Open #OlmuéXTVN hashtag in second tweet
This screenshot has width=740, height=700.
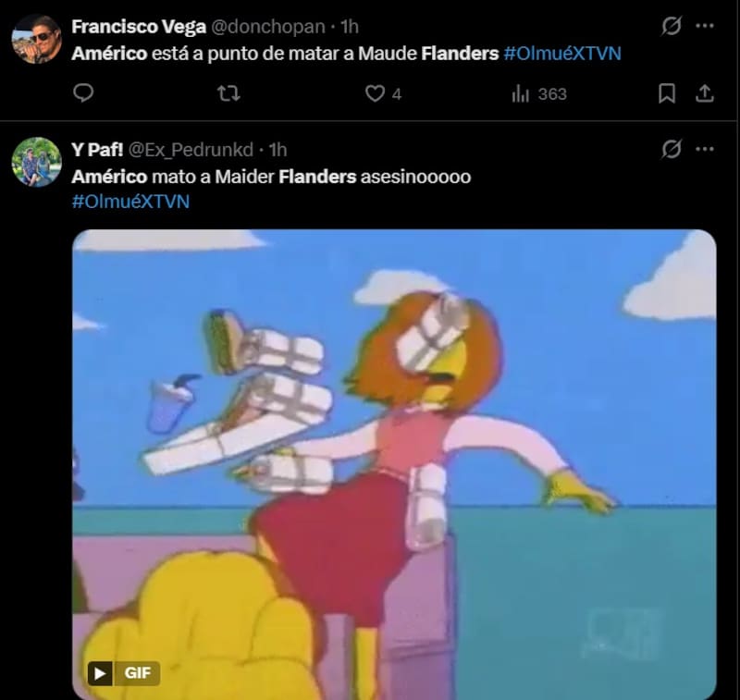pos(130,202)
